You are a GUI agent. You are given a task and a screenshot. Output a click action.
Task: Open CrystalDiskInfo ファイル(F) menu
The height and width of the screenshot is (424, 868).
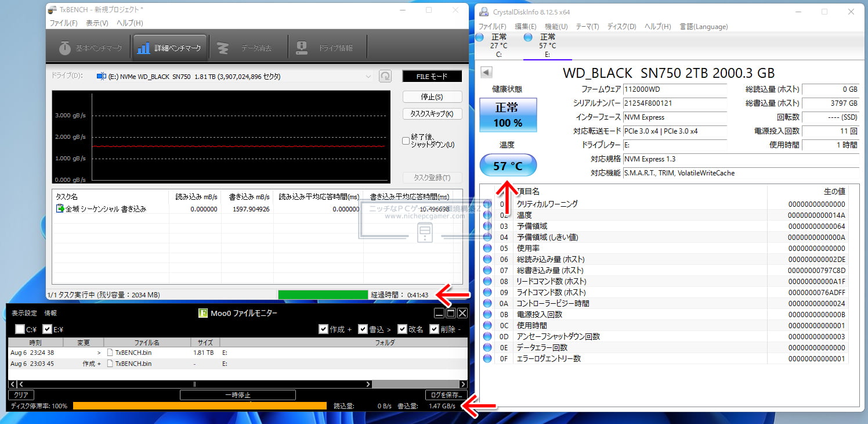(x=492, y=27)
